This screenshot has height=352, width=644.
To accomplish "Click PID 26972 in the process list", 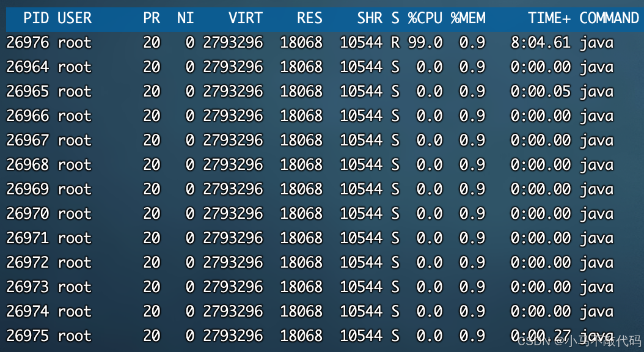I will pos(27,262).
